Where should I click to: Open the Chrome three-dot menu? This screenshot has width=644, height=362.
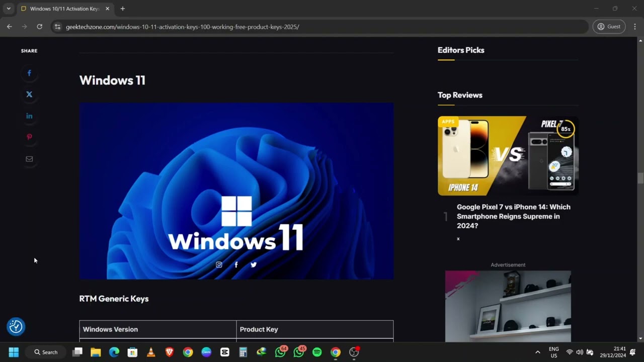tap(635, 27)
